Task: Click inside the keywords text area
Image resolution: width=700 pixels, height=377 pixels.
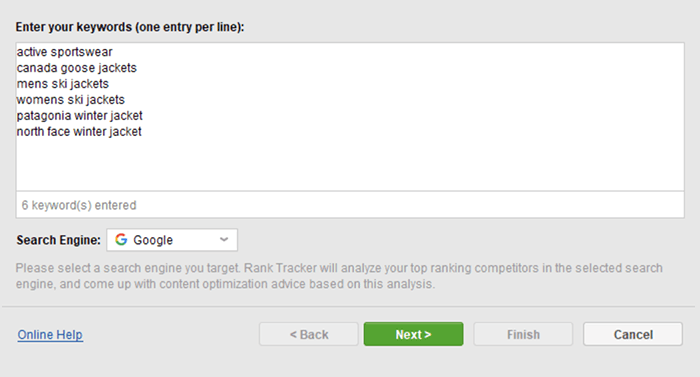Action: [350, 117]
